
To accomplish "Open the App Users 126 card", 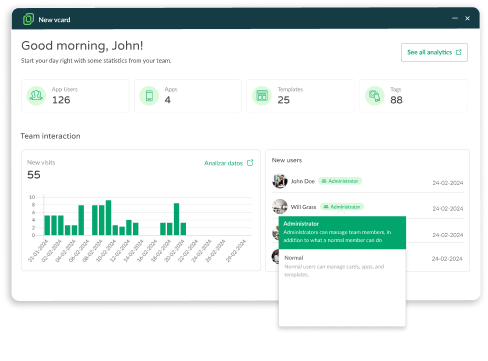I will click(75, 96).
